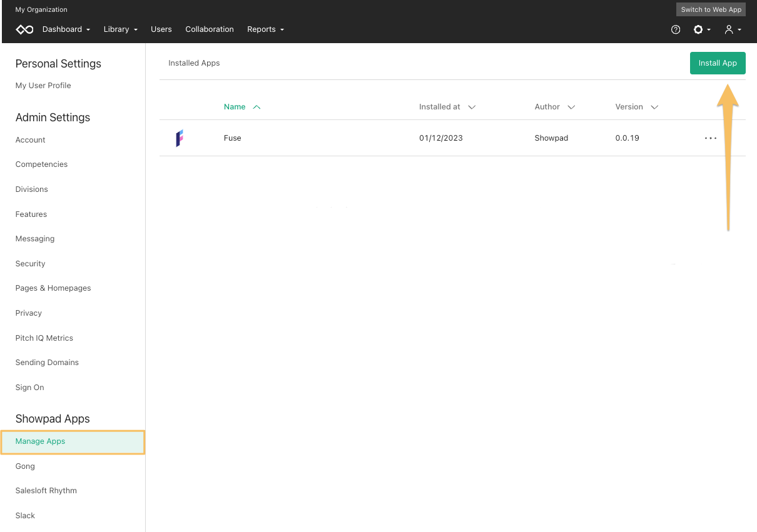Open Account admin settings

tap(31, 140)
